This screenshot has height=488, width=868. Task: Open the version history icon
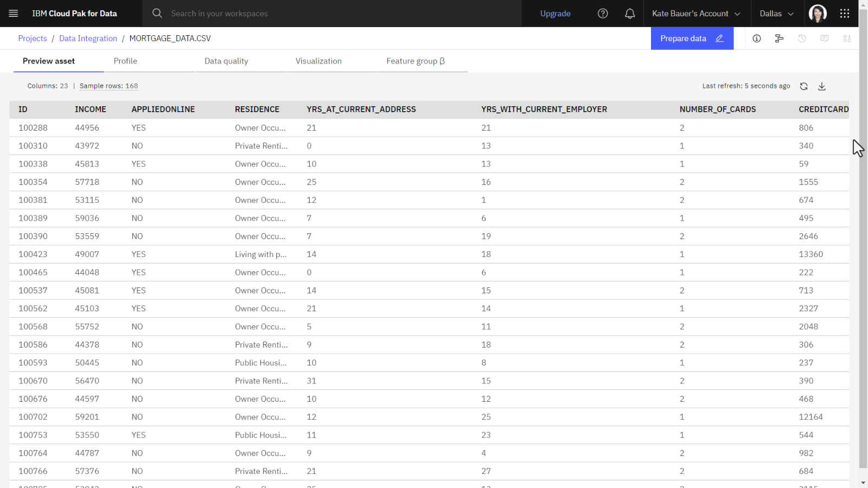pos(802,38)
